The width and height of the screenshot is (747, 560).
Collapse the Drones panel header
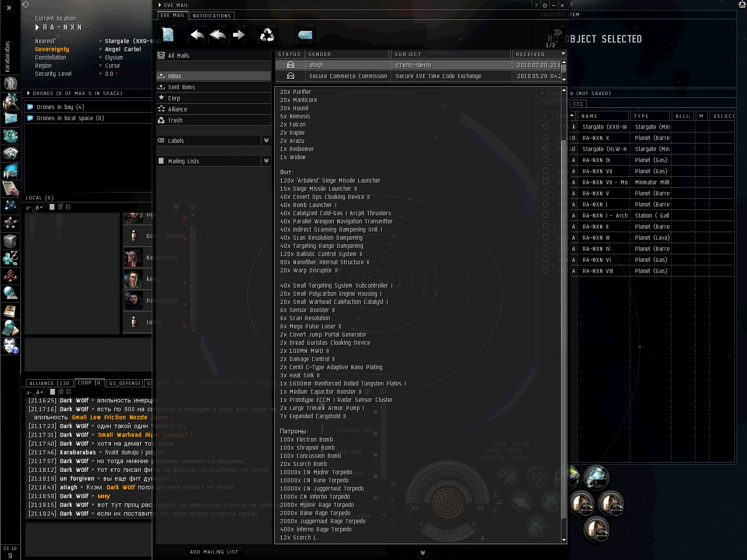[29, 93]
